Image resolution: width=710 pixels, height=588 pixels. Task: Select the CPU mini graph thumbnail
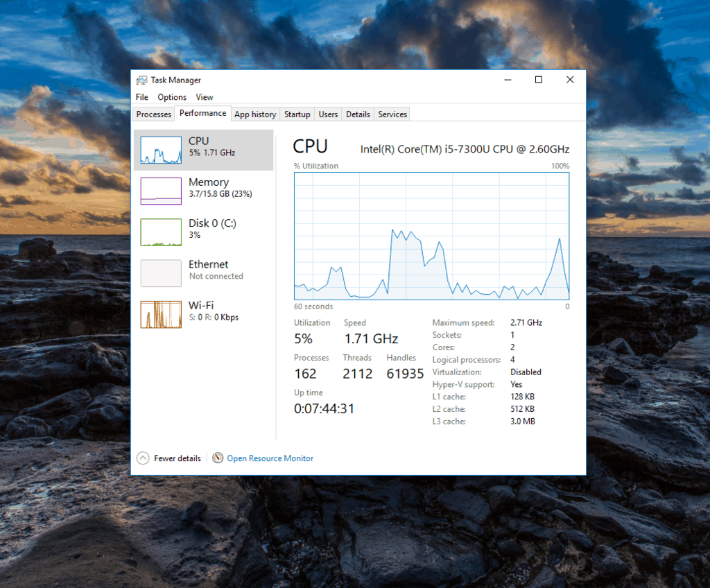(161, 150)
